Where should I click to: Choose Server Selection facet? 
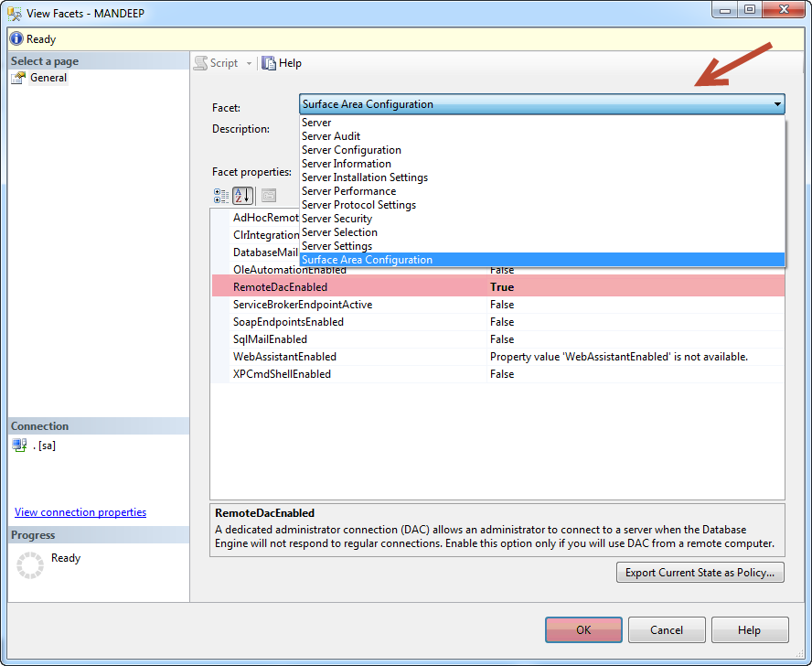[541, 232]
